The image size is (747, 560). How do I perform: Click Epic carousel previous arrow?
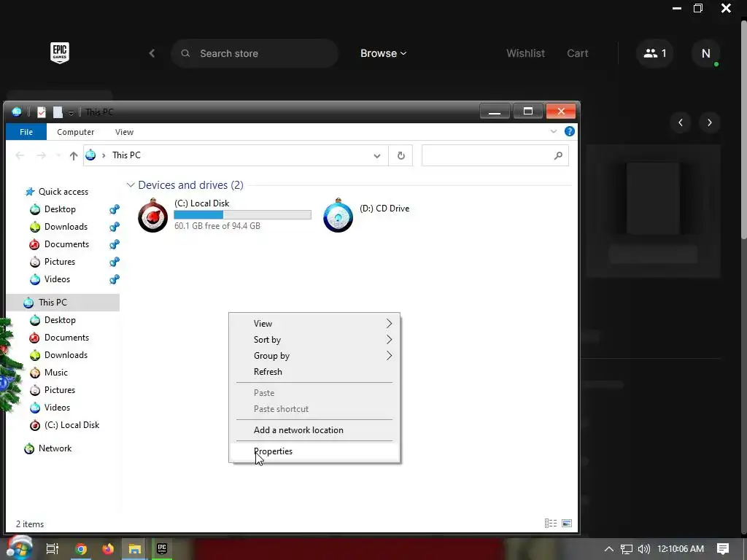click(681, 122)
